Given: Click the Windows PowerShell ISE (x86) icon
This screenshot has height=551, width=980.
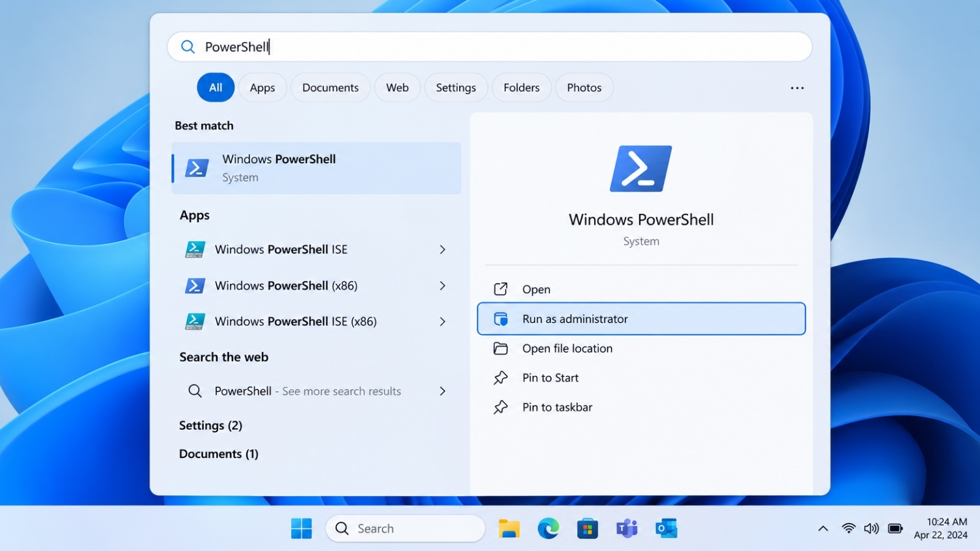Looking at the screenshot, I should click(x=195, y=321).
